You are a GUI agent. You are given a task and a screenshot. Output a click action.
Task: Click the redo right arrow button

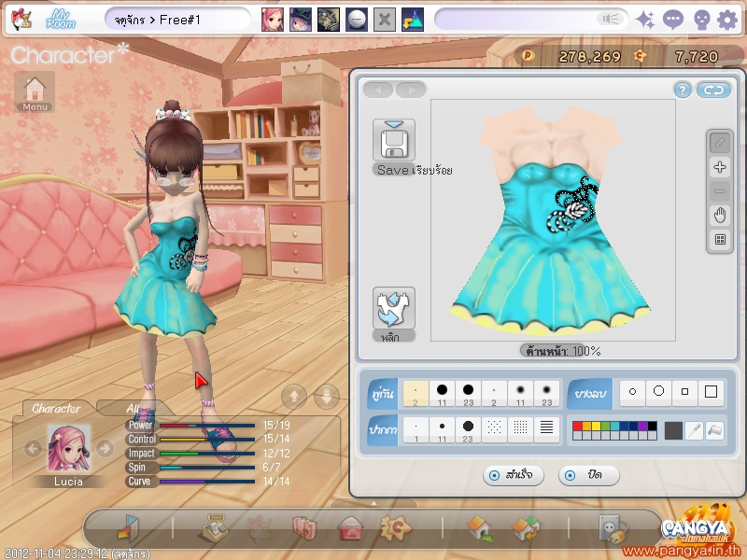[x=411, y=90]
